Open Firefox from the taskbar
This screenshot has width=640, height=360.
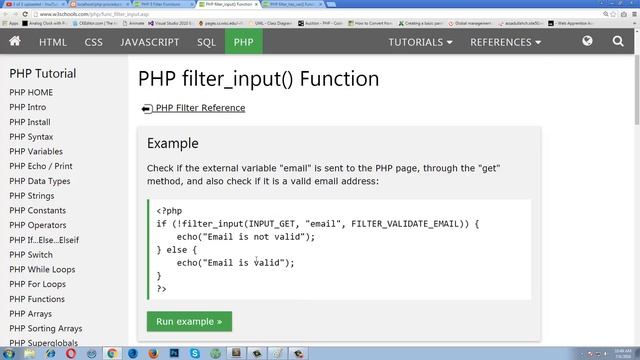coord(153,353)
